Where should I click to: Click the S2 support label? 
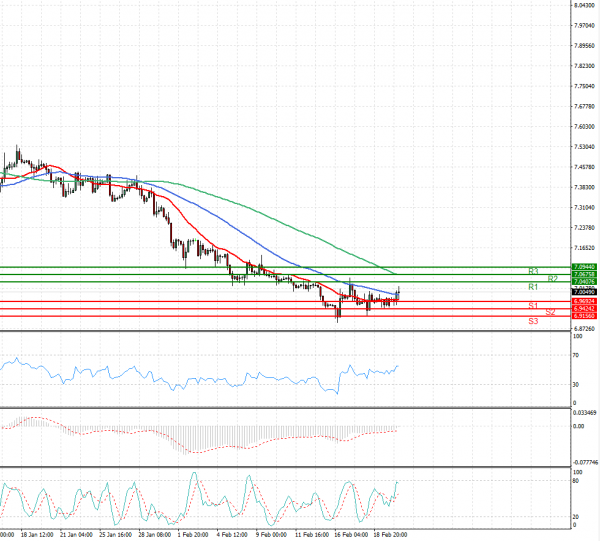point(550,313)
